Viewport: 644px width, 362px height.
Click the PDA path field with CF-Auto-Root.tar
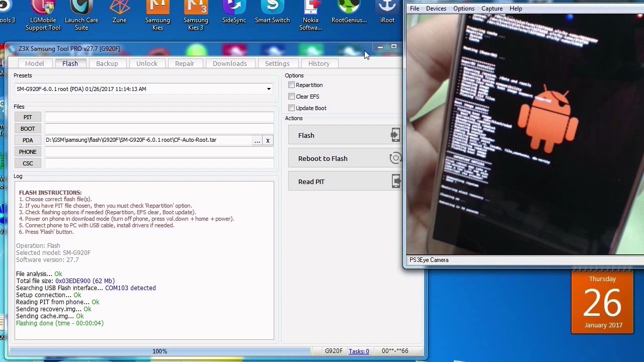coord(148,140)
